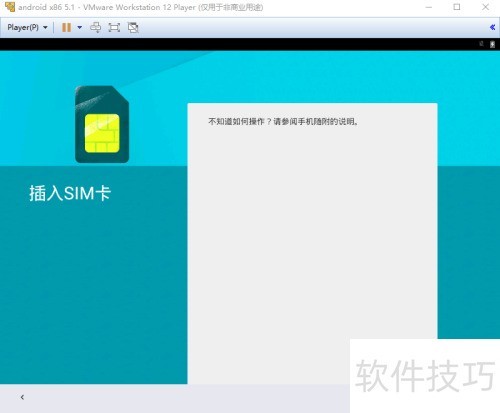The width and height of the screenshot is (500, 413).
Task: Expand the power options dropdown arrow
Action: (80, 27)
